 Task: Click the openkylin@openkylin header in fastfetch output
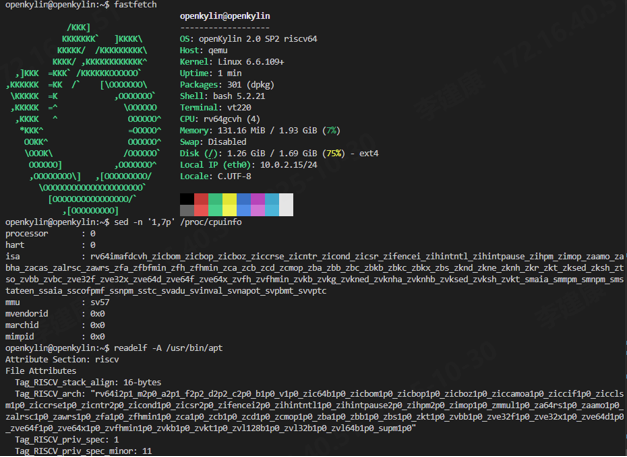[223, 17]
